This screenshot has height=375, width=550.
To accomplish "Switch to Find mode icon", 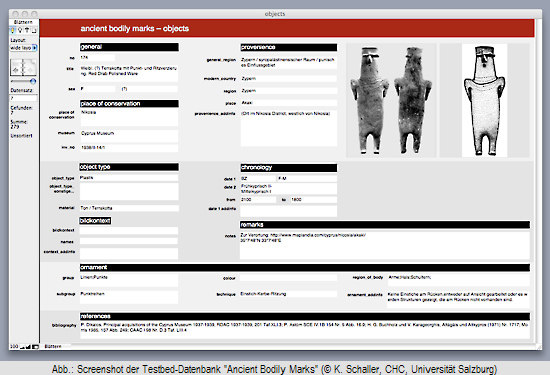I will pos(20,31).
